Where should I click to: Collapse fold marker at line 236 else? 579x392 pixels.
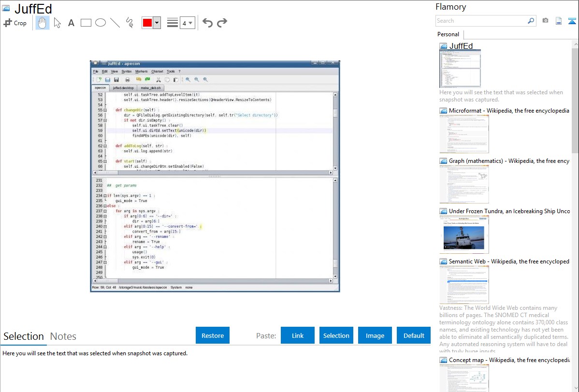(105, 206)
